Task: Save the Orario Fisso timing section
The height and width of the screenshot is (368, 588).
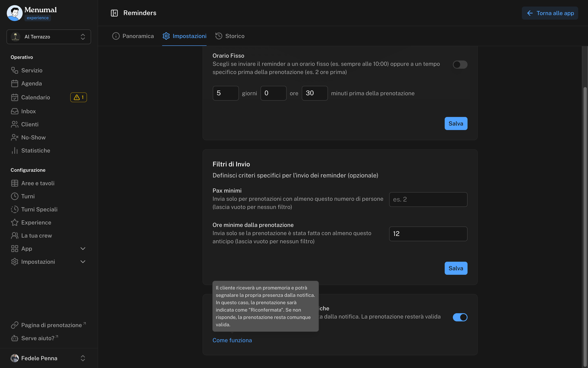Action: (x=456, y=123)
